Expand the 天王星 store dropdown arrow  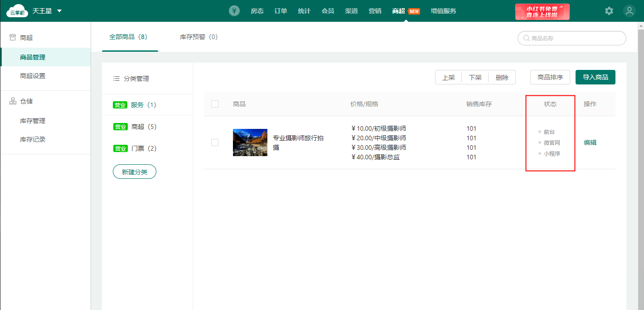click(x=59, y=11)
